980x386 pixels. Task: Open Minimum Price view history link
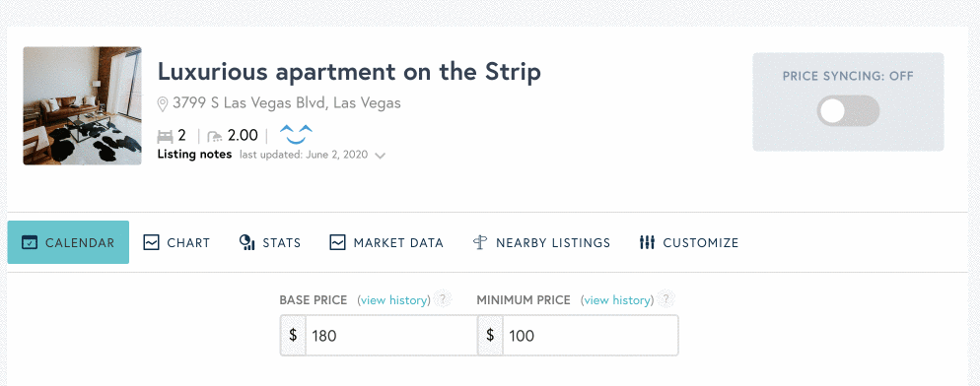pyautogui.click(x=617, y=300)
